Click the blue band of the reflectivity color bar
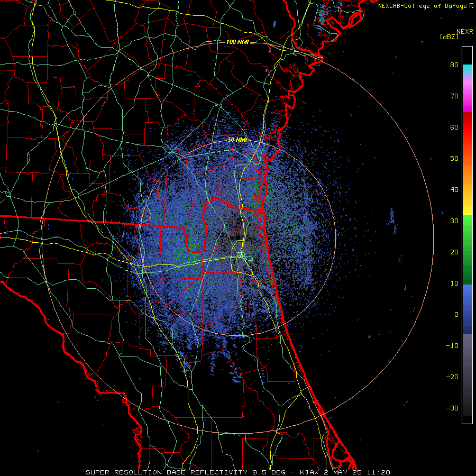 click(467, 309)
